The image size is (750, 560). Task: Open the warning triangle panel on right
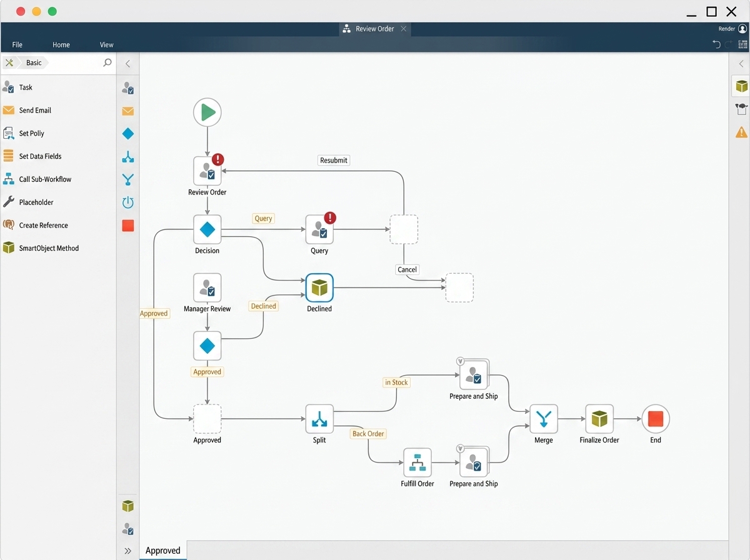point(741,132)
